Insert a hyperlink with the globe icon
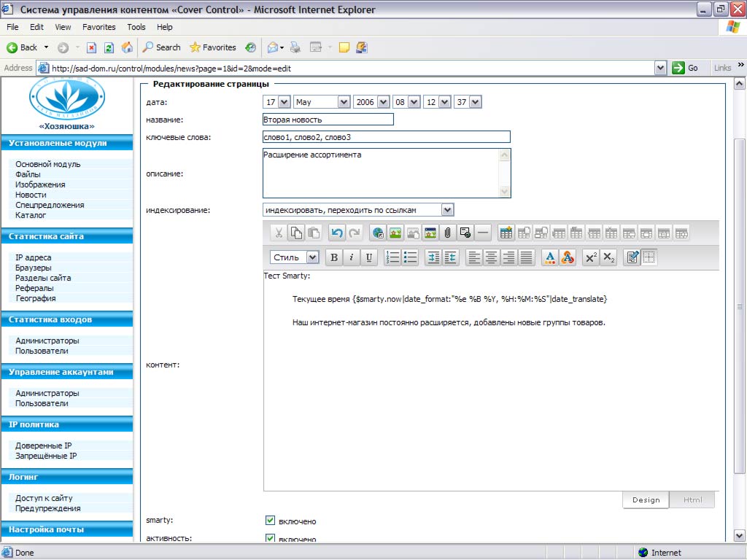The image size is (747, 560). pos(378,233)
